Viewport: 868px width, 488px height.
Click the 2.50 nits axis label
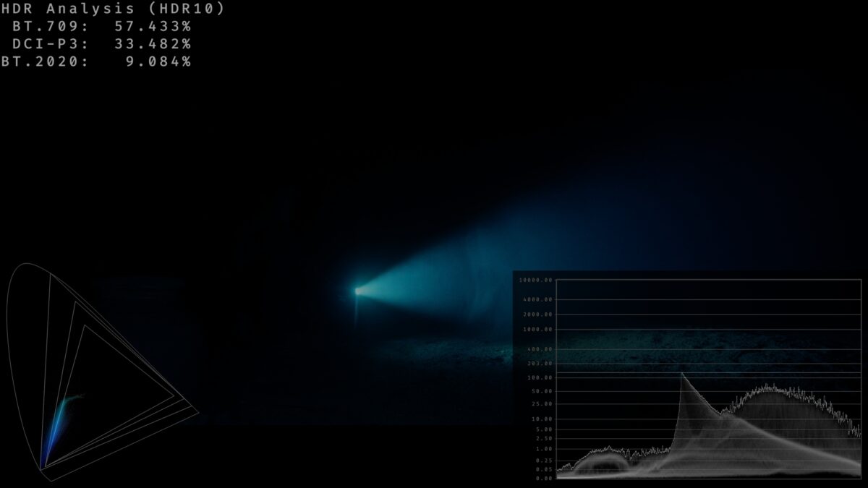click(544, 439)
